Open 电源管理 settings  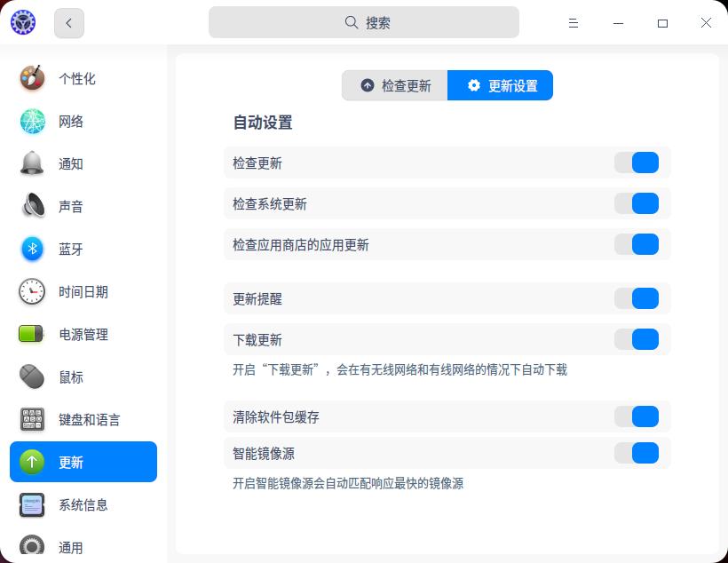(83, 334)
